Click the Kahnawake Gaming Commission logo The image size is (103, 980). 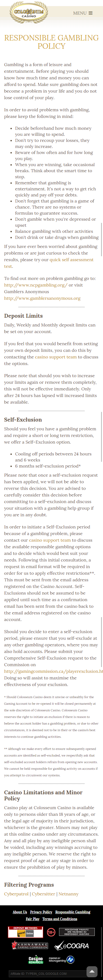click(x=30, y=945)
